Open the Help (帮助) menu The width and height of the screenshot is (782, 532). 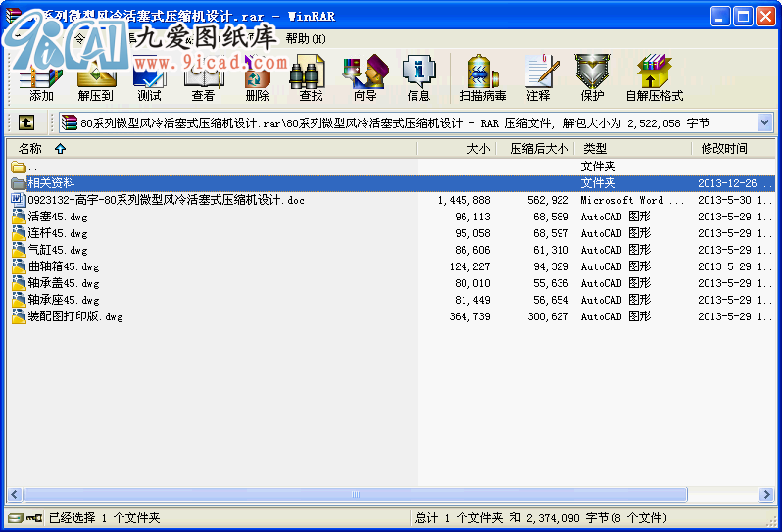click(306, 39)
